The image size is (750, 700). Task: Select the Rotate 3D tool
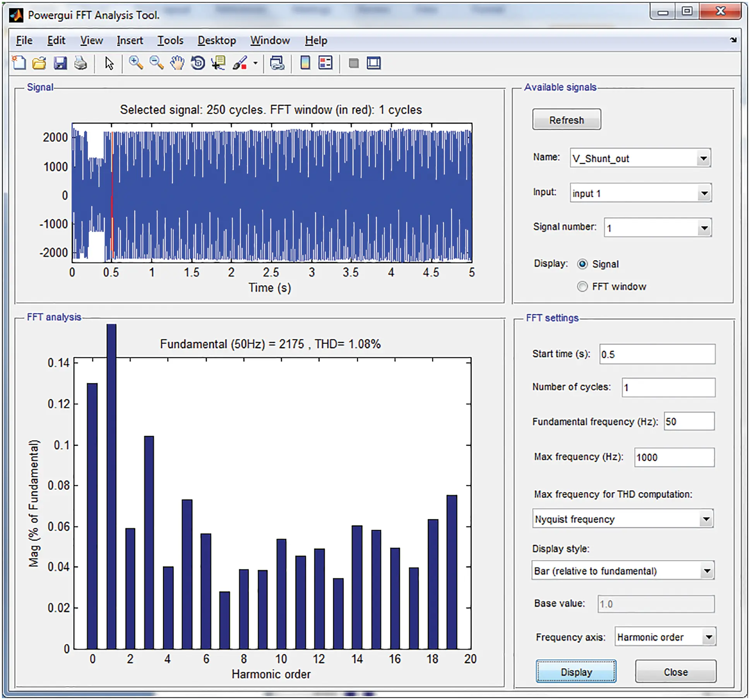click(x=198, y=63)
